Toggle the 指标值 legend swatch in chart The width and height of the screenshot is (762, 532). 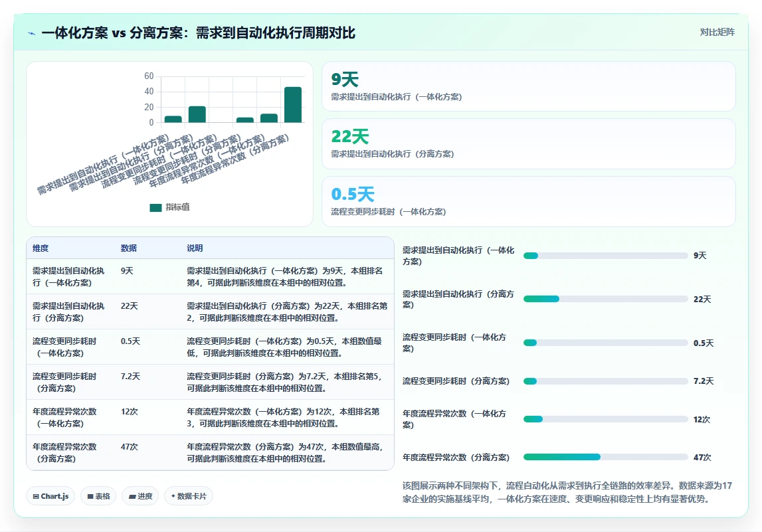[155, 207]
